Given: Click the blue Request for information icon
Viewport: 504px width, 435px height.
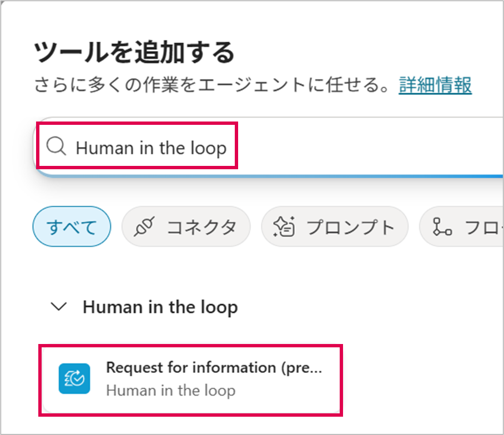Looking at the screenshot, I should tap(74, 378).
